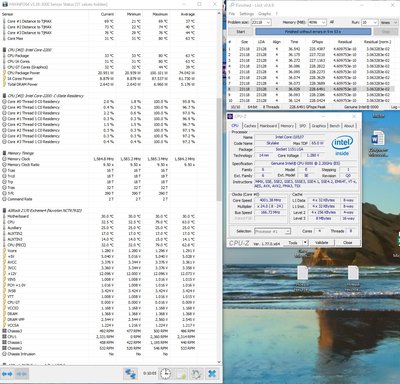Screen dimensions: 400x384
Task: Click the log file icon in HWiNFO toolbar
Action: [x=181, y=374]
